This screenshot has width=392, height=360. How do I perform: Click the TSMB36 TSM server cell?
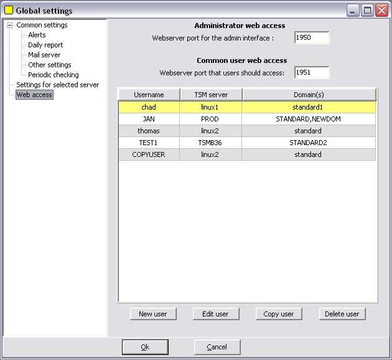211,143
